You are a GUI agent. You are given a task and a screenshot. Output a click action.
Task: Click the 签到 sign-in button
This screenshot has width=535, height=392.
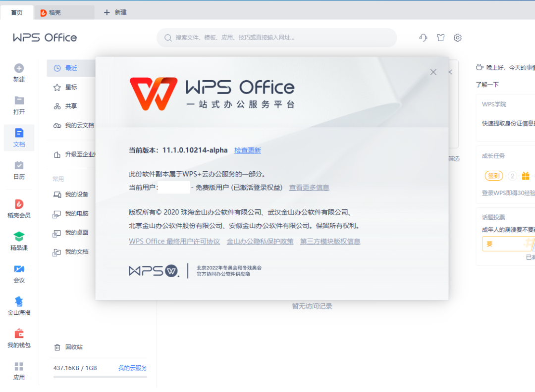coord(494,176)
